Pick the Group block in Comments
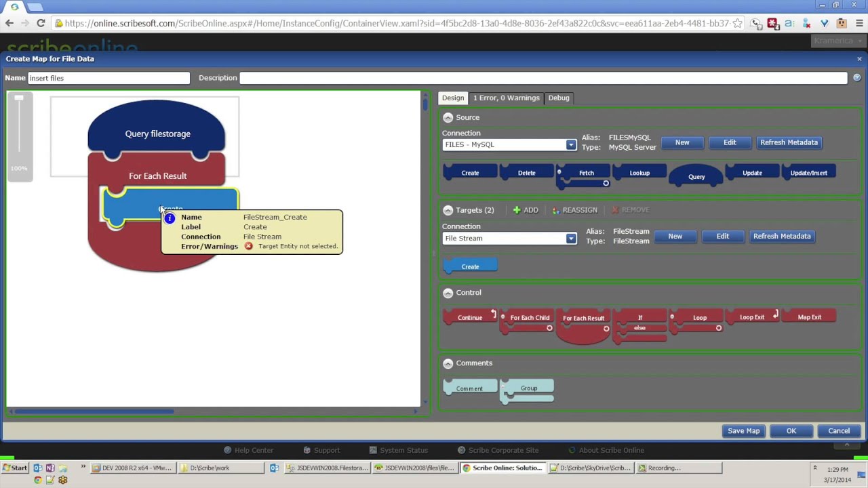This screenshot has width=868, height=488. click(527, 391)
